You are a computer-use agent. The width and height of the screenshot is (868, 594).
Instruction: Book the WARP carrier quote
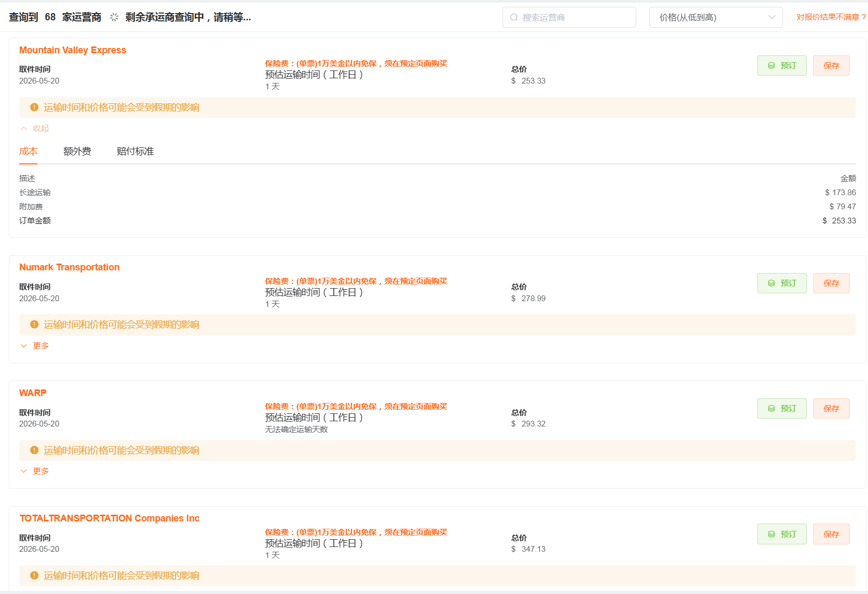782,408
